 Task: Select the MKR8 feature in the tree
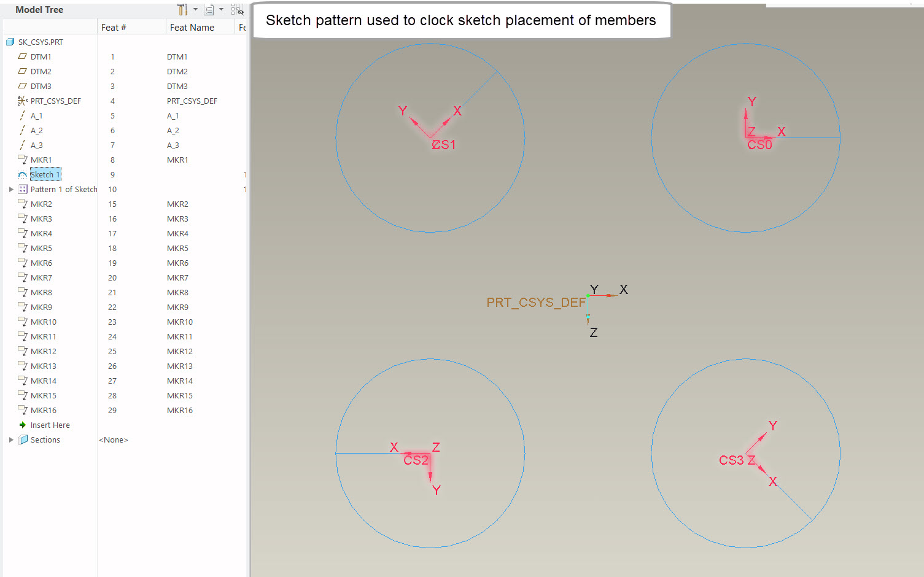point(41,292)
